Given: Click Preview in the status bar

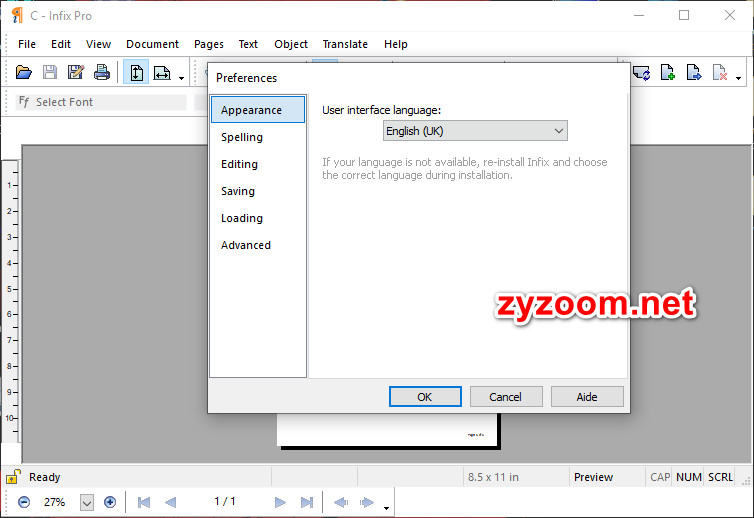Looking at the screenshot, I should 593,477.
